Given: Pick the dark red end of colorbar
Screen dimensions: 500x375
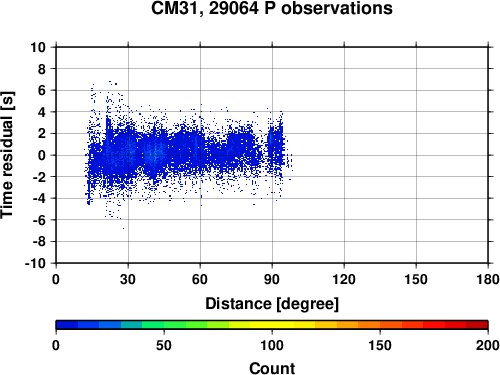Looking at the screenshot, I should 477,325.
